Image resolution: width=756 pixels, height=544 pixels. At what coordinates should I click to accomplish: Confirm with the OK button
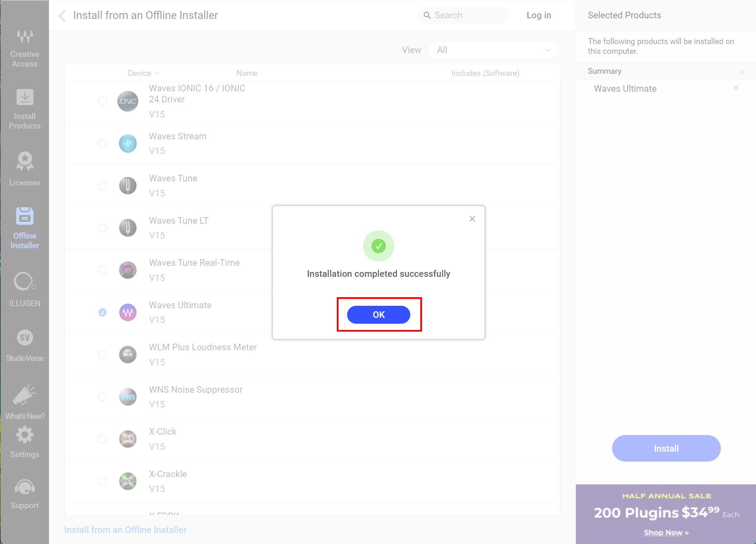pyautogui.click(x=379, y=314)
